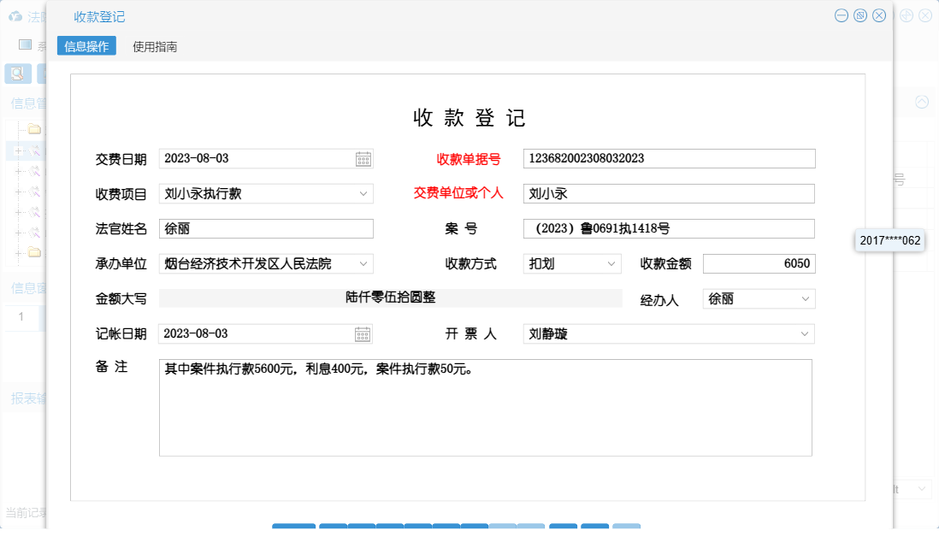Open the calendar picker beside 交费日期
The height and width of the screenshot is (560, 939).
pyautogui.click(x=363, y=158)
